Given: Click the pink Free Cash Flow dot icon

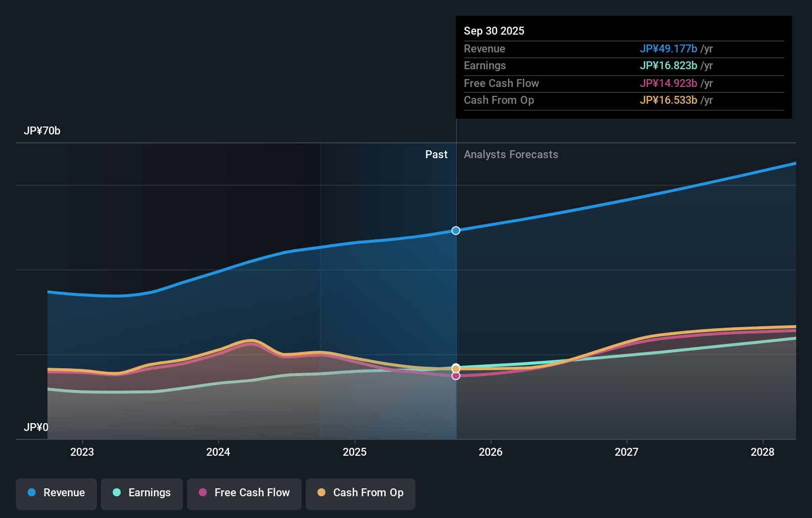Looking at the screenshot, I should (202, 493).
